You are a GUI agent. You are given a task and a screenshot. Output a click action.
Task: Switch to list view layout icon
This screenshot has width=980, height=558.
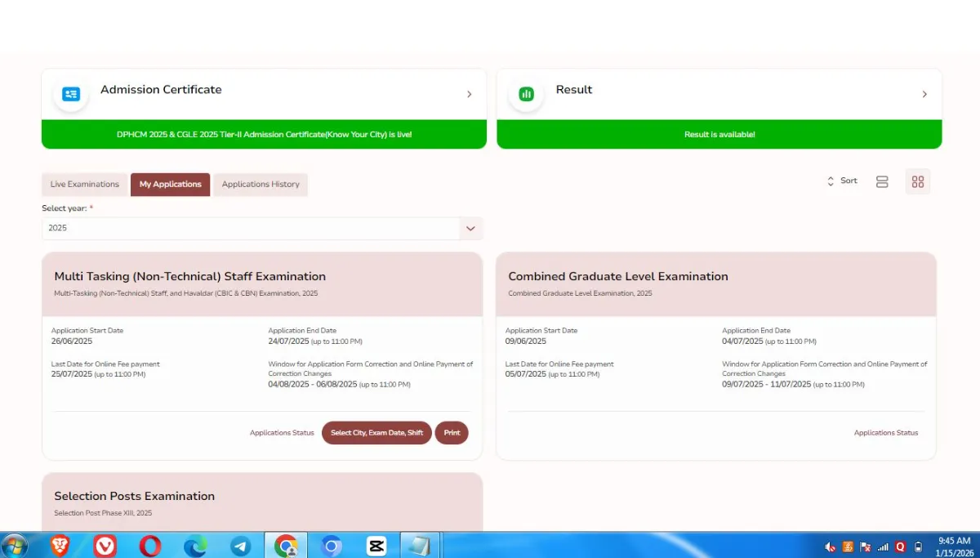point(882,181)
